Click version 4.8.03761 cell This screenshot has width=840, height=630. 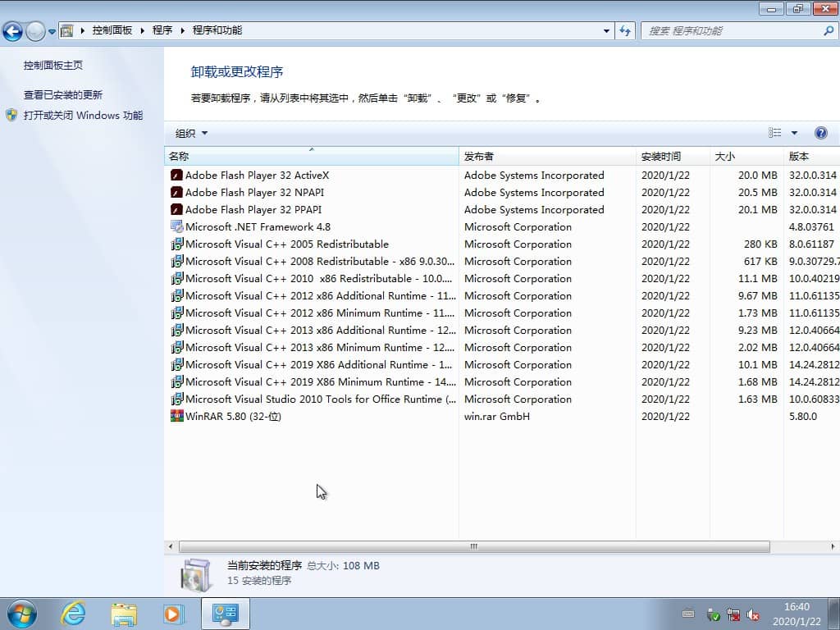811,226
